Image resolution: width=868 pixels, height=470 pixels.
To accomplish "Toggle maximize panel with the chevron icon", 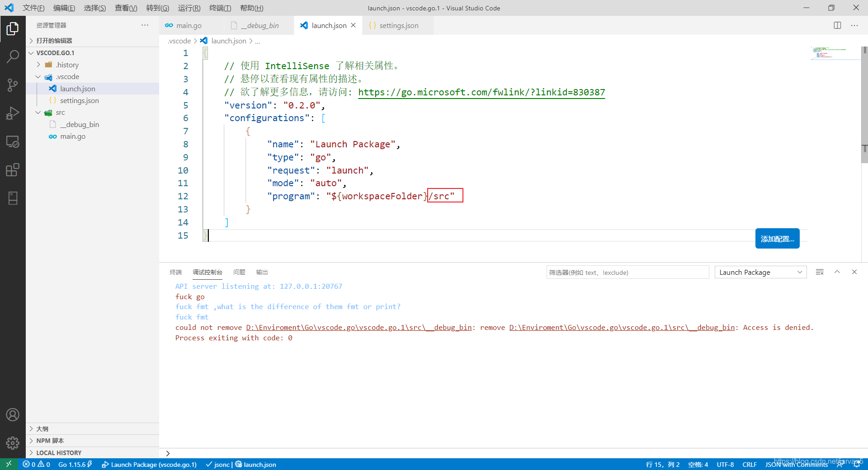I will (837, 272).
